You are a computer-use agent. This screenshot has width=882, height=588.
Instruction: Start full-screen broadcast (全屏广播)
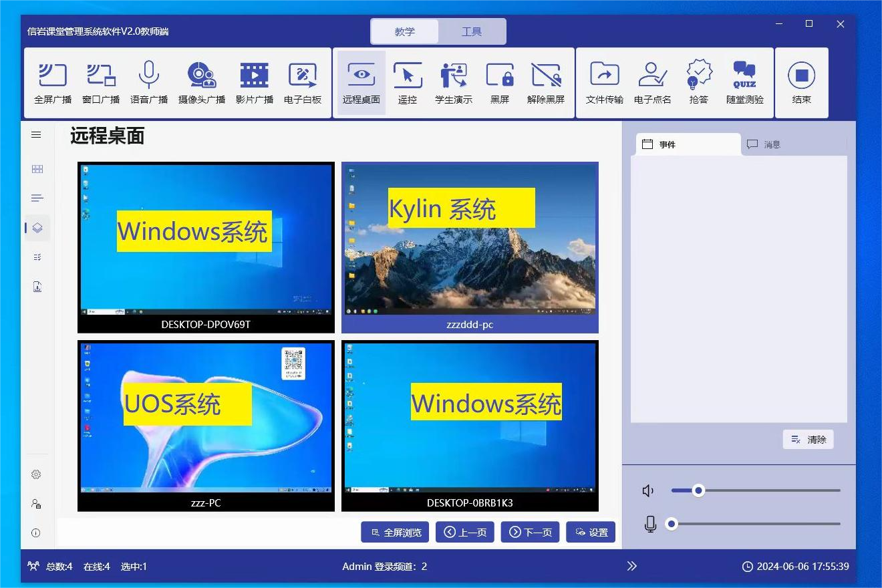pos(53,84)
